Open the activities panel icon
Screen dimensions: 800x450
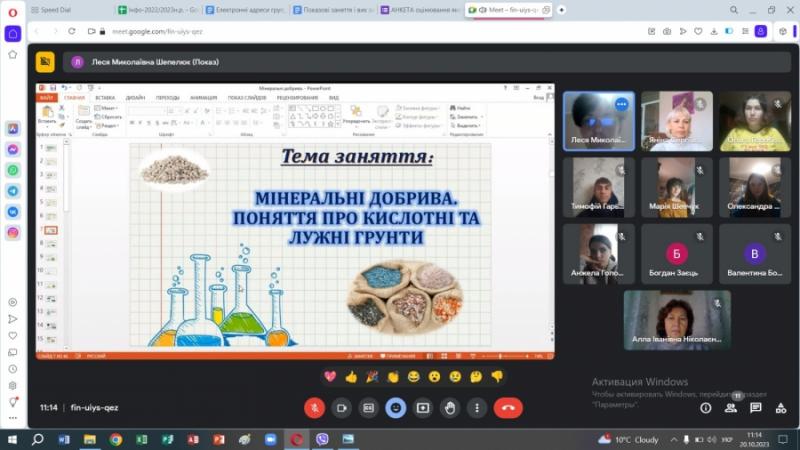click(x=781, y=408)
